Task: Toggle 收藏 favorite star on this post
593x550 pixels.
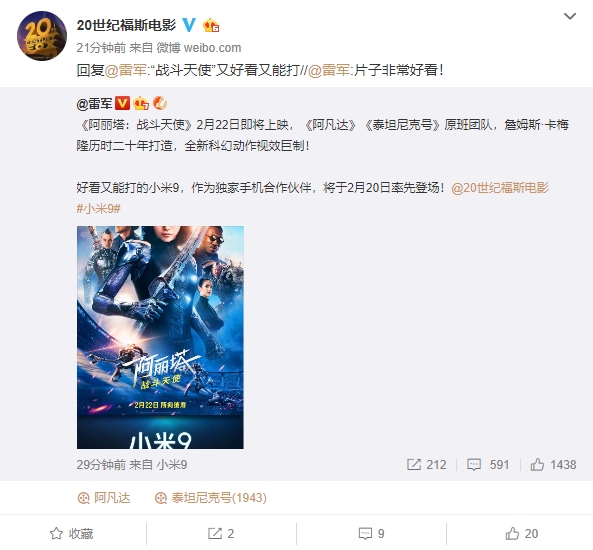Action: [72, 534]
